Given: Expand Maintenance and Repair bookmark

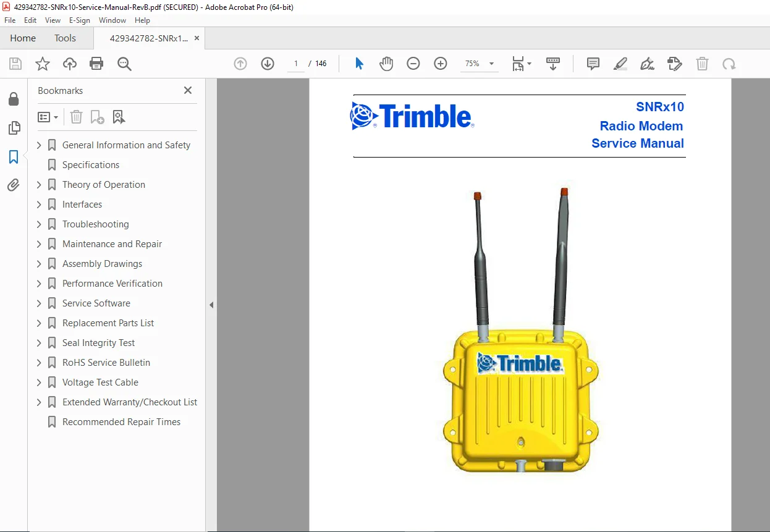Looking at the screenshot, I should point(39,244).
